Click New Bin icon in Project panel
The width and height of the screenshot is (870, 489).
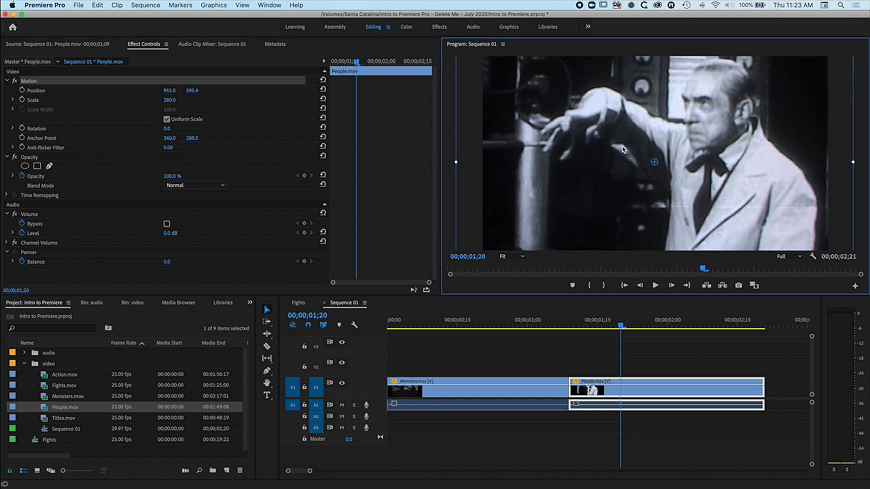point(213,470)
